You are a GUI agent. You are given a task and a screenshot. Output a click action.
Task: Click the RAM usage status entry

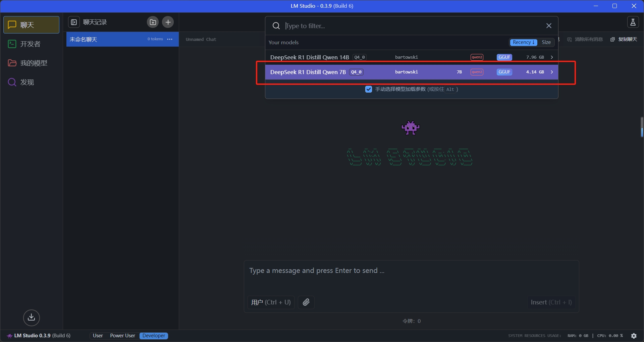(578, 336)
